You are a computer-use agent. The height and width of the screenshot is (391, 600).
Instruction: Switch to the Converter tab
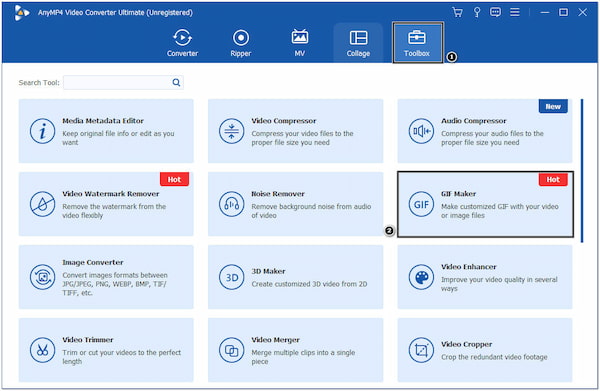pyautogui.click(x=182, y=43)
